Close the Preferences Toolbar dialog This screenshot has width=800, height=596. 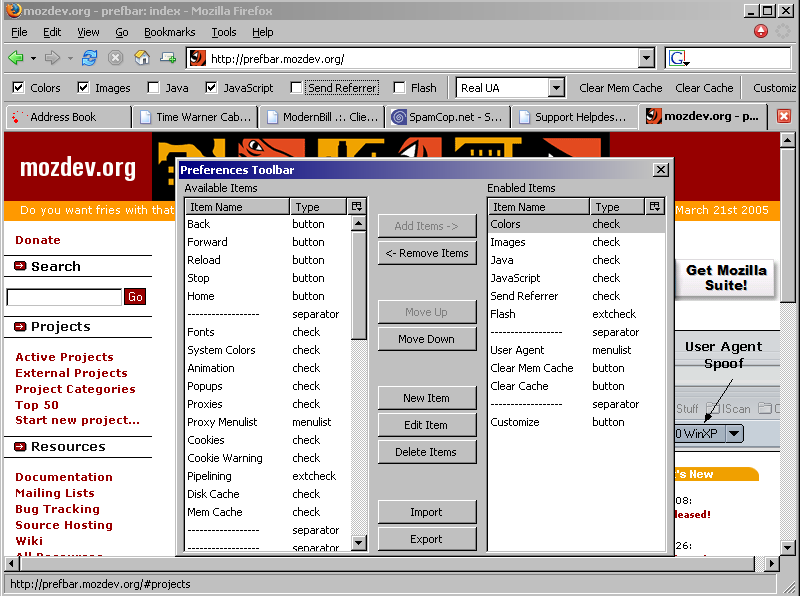(661, 169)
